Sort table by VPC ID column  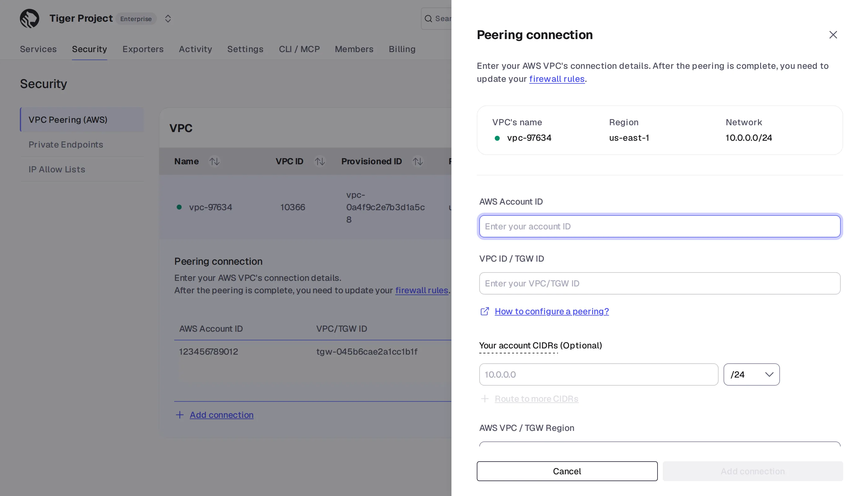click(320, 161)
